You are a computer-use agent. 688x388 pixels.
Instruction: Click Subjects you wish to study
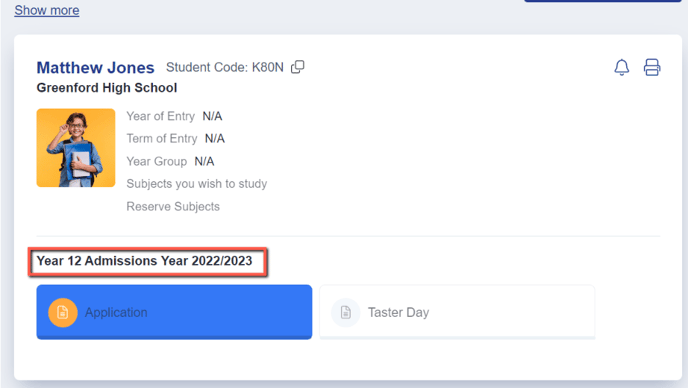pyautogui.click(x=197, y=183)
